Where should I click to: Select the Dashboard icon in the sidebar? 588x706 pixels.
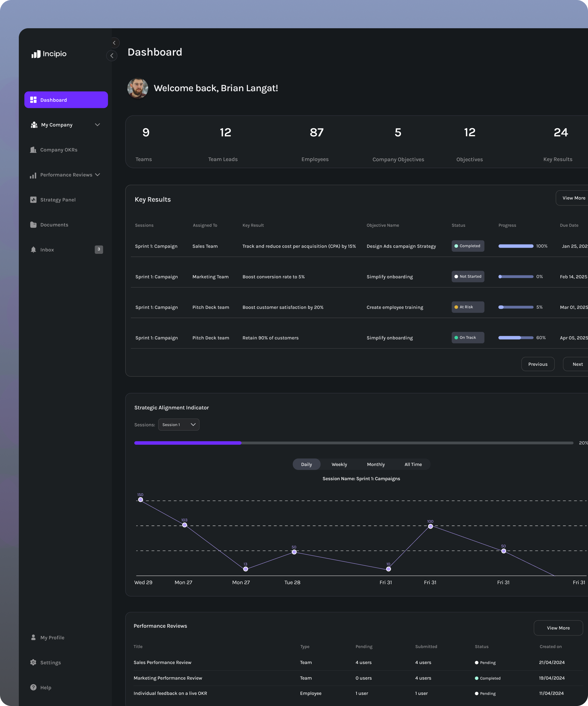coord(34,99)
